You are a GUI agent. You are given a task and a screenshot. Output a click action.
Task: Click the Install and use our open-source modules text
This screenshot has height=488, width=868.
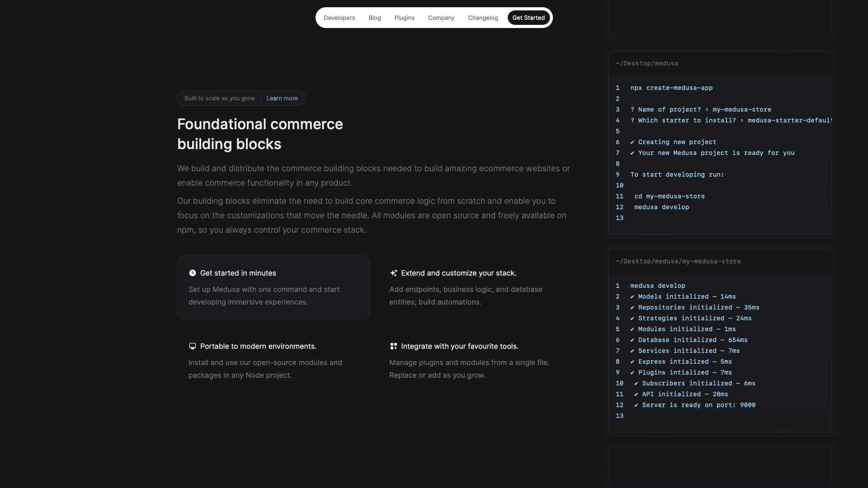pos(265,369)
